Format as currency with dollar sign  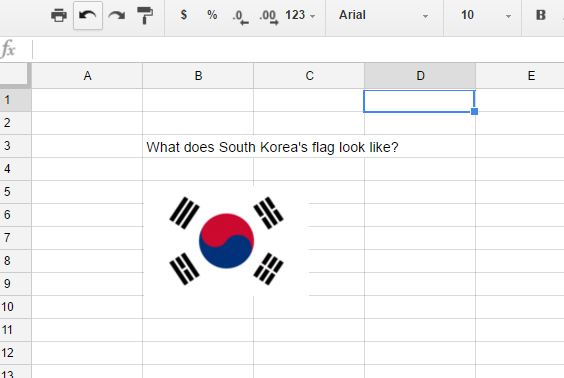(183, 15)
